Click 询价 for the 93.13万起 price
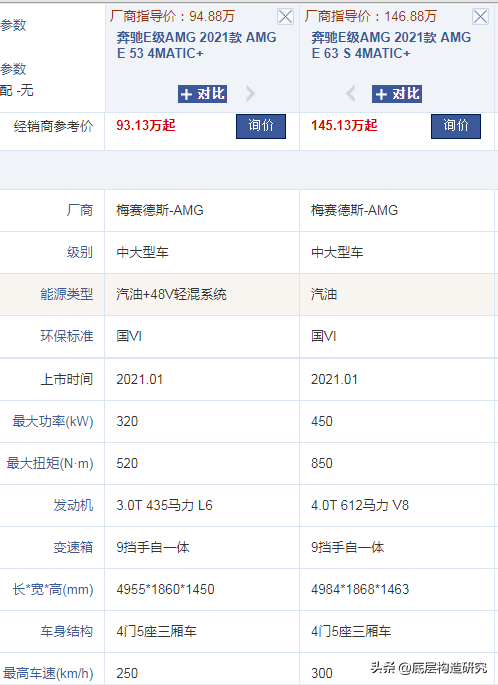The width and height of the screenshot is (498, 685). point(261,126)
